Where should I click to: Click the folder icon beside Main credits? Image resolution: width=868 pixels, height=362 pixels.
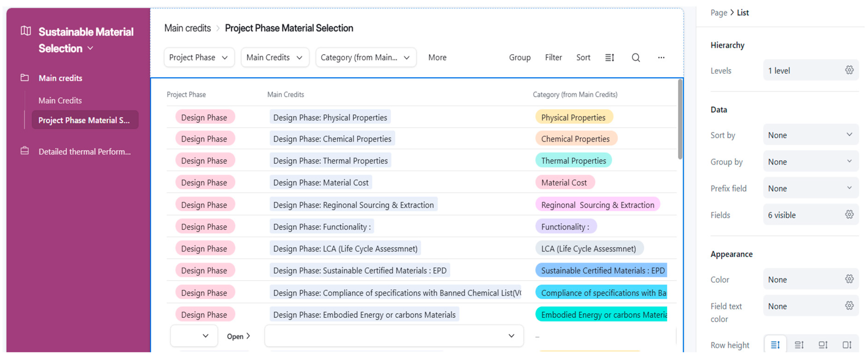click(x=25, y=78)
